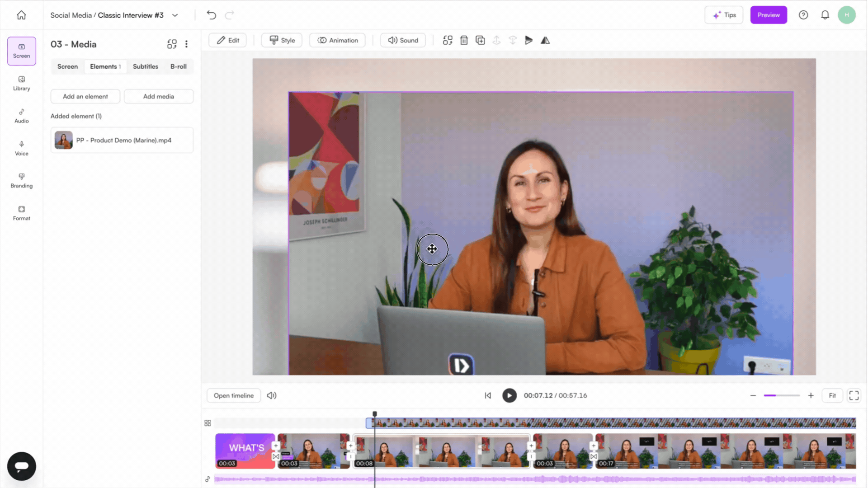Image resolution: width=868 pixels, height=488 pixels.
Task: Switch to the Screen tab
Action: tap(67, 66)
